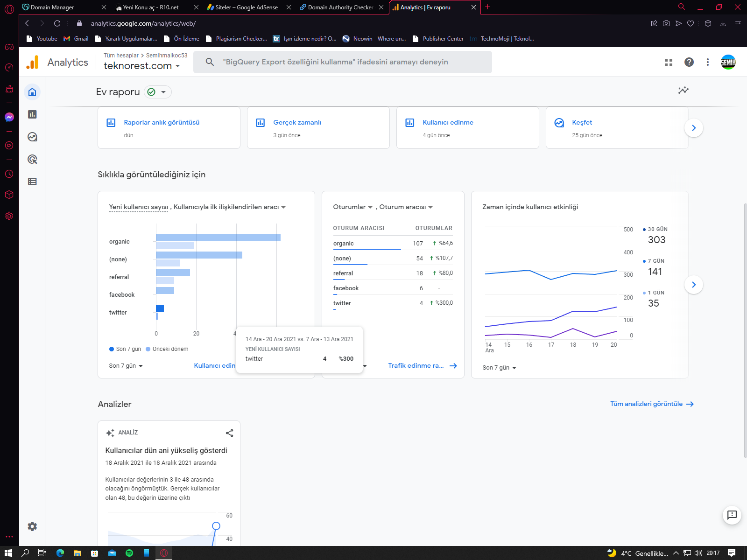Open Tüm analizleri görüntüle link
The width and height of the screenshot is (747, 560).
[652, 404]
